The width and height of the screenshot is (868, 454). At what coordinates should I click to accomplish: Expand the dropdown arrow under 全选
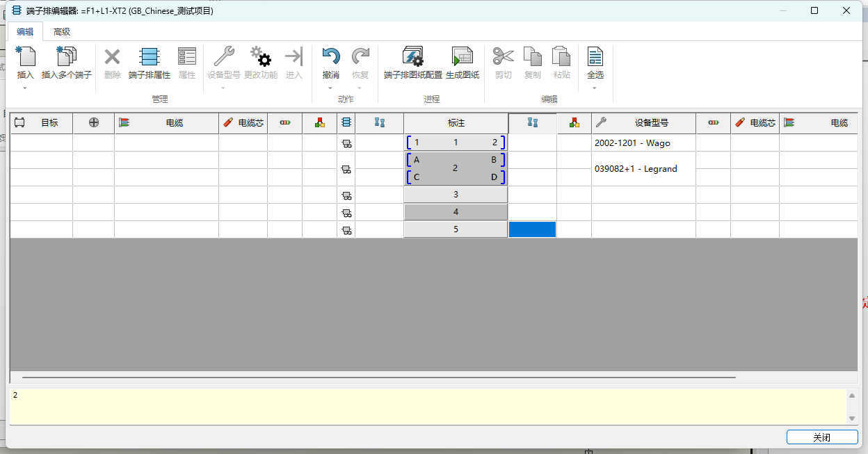click(595, 88)
